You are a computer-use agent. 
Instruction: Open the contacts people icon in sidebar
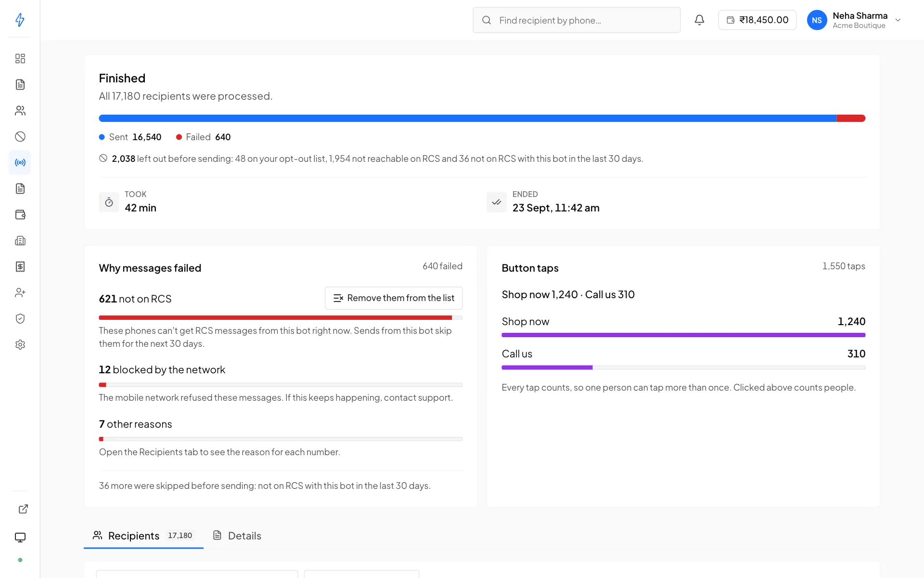pos(20,111)
